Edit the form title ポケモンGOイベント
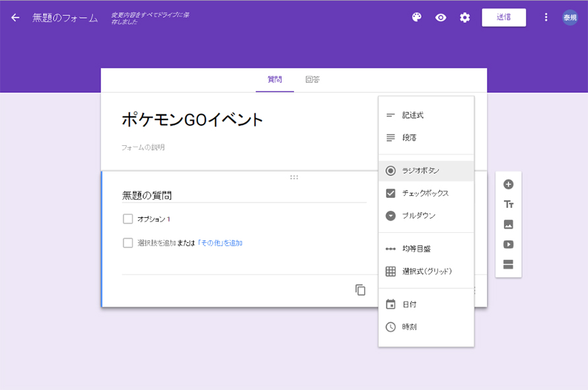588x390 pixels. (x=192, y=120)
